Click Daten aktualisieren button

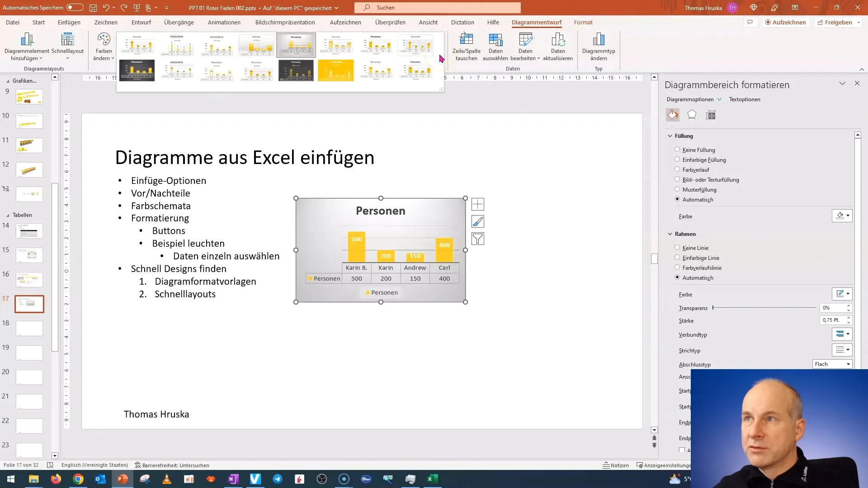pyautogui.click(x=557, y=47)
